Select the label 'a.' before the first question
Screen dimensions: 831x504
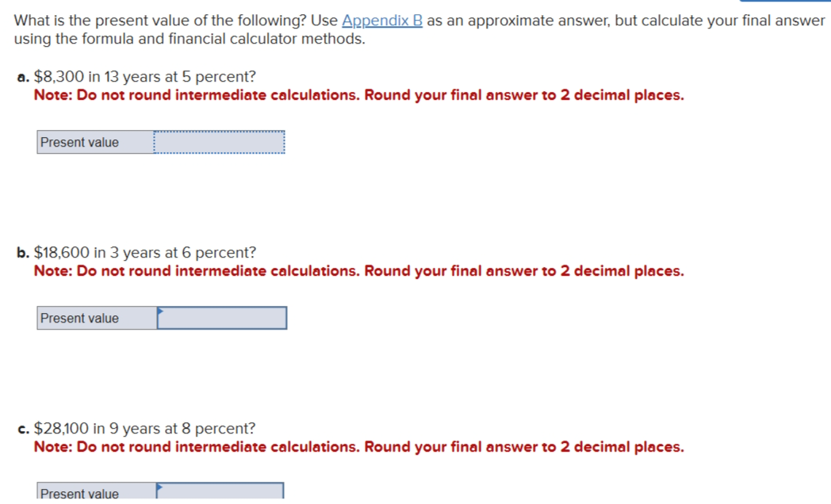click(x=22, y=76)
